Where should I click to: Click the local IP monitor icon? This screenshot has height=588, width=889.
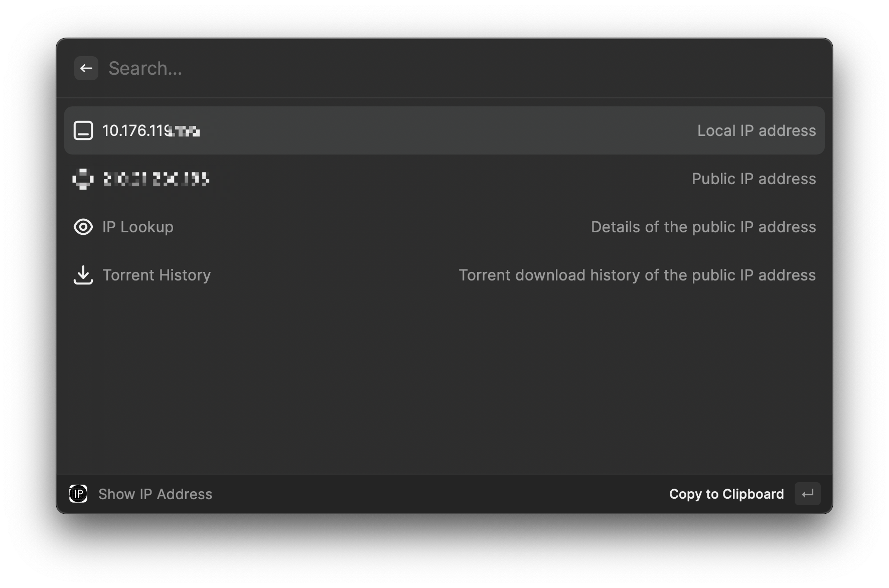[x=83, y=130]
